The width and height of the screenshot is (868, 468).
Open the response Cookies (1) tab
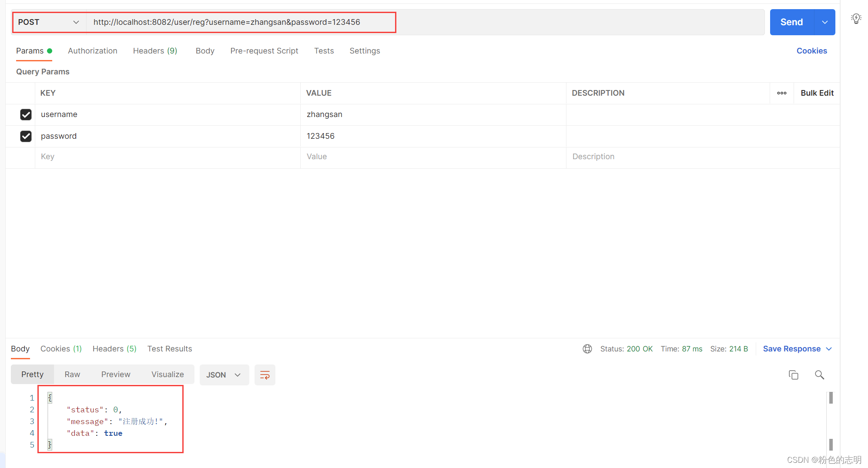(x=61, y=349)
